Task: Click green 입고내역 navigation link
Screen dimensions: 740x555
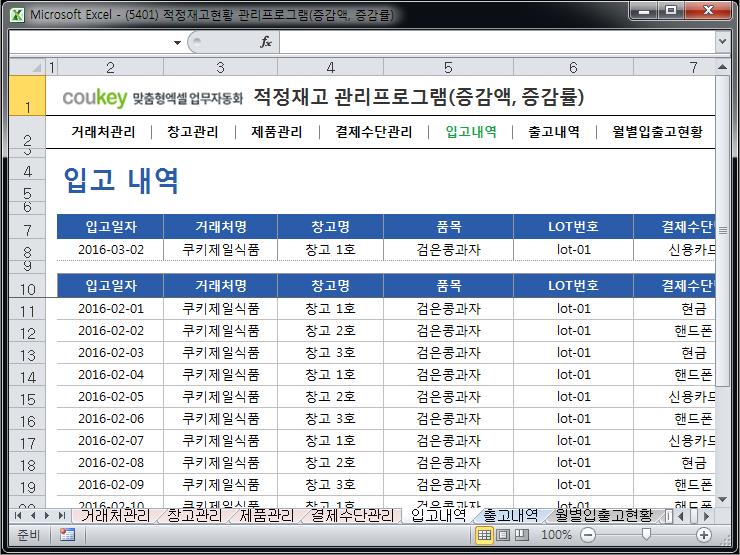Action: coord(471,132)
